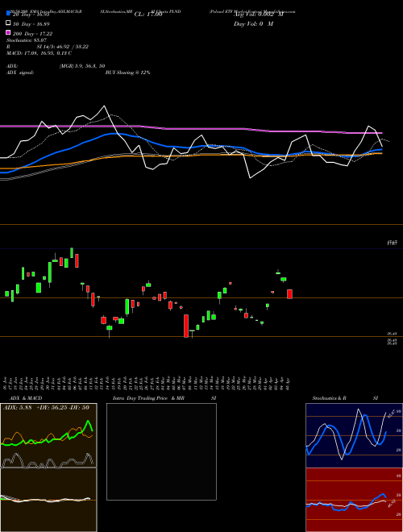The height and width of the screenshot is (532, 403).
Task: Open the ADX indicator chart panel
Action: [48, 435]
